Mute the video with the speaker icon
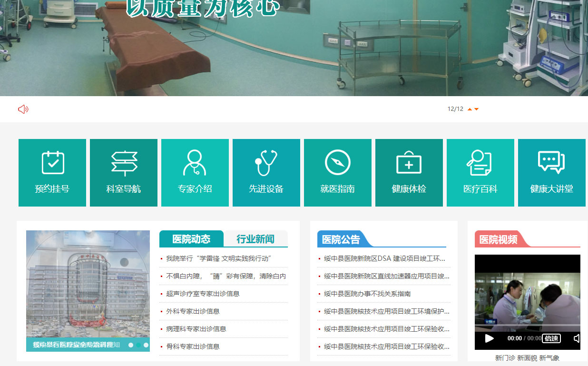Image resolution: width=588 pixels, height=366 pixels. pos(577,338)
